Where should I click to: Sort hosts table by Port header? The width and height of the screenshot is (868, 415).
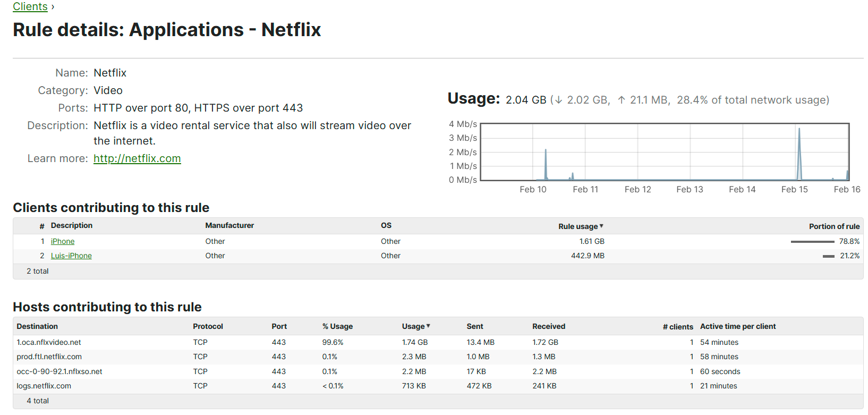[279, 326]
